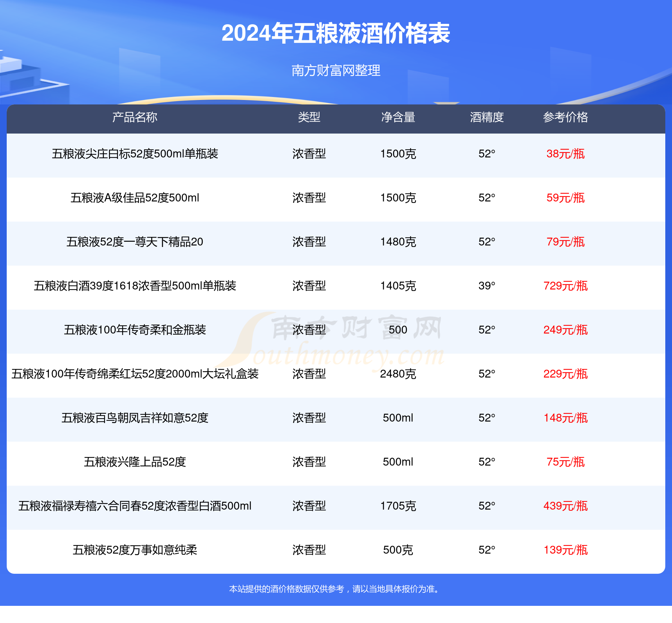
Task: Click the title 2024年五粮液酒价格表
Action: [336, 33]
